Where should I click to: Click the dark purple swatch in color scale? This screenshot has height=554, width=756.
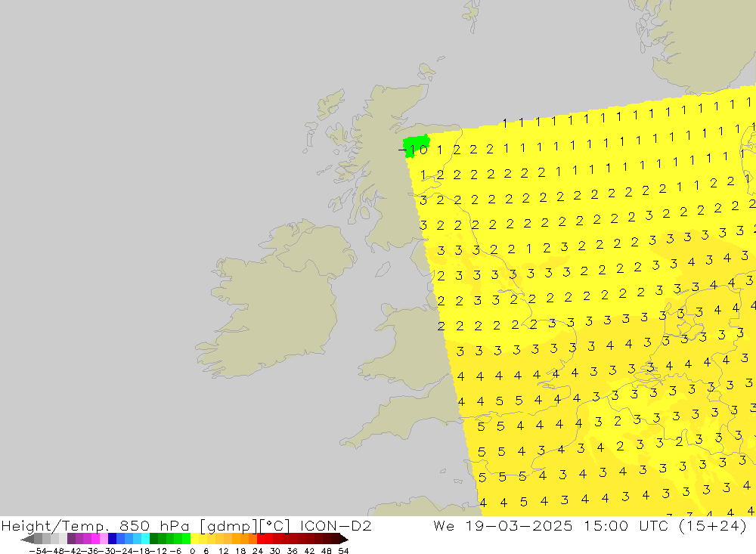(x=71, y=539)
